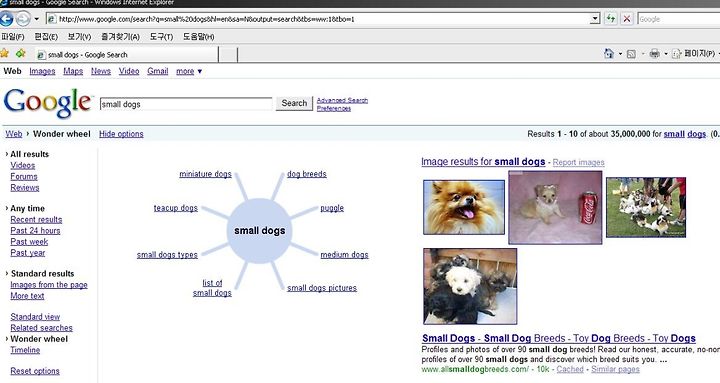Filter results by Forums
720x383 pixels.
tap(24, 176)
